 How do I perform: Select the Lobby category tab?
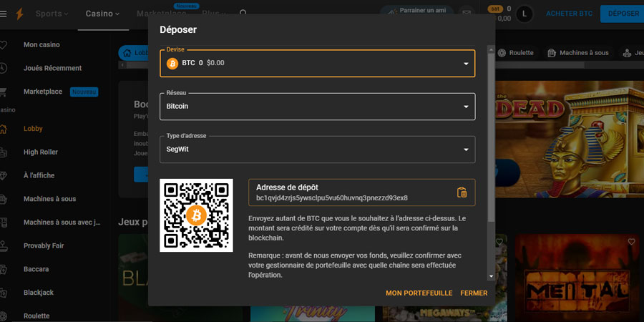(x=134, y=52)
